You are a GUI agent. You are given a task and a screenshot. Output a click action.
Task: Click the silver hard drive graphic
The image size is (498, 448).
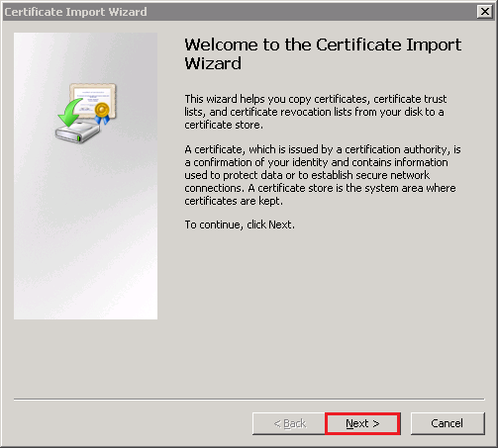77,133
